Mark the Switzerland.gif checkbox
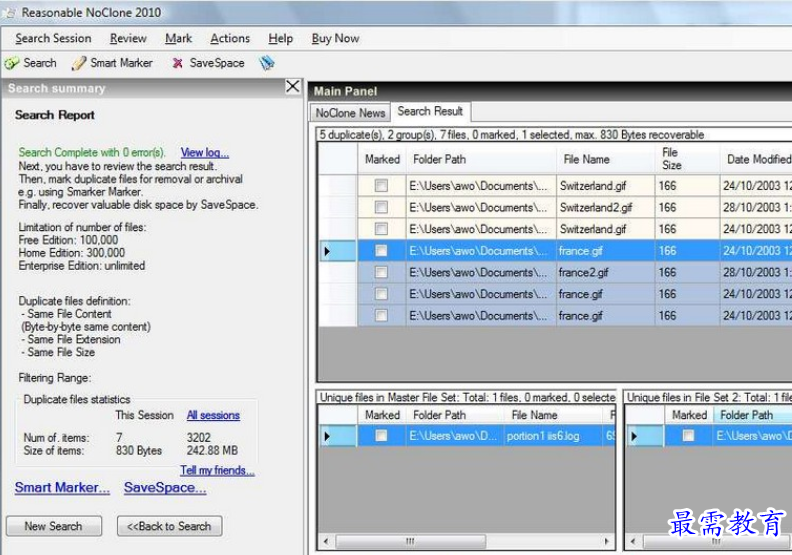 coord(381,186)
